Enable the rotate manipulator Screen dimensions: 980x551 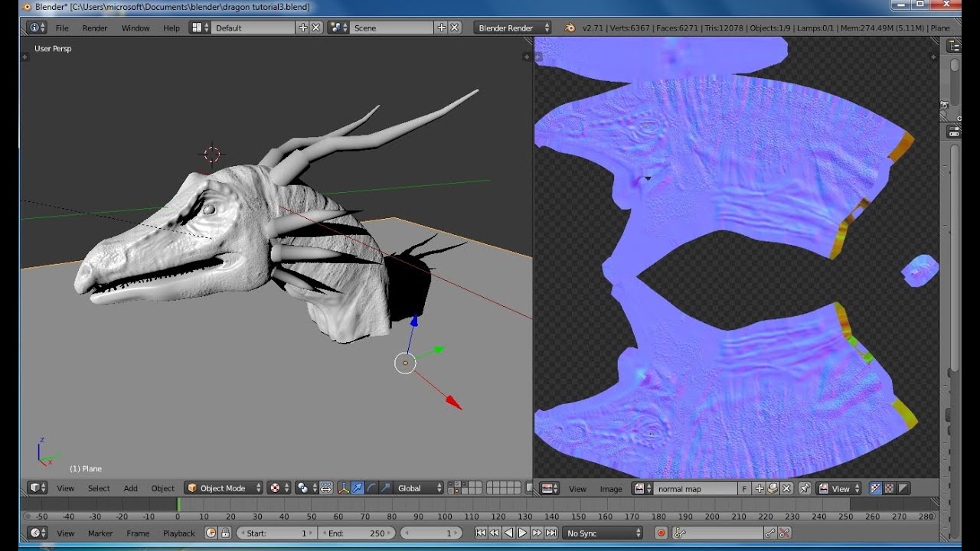[x=371, y=488]
